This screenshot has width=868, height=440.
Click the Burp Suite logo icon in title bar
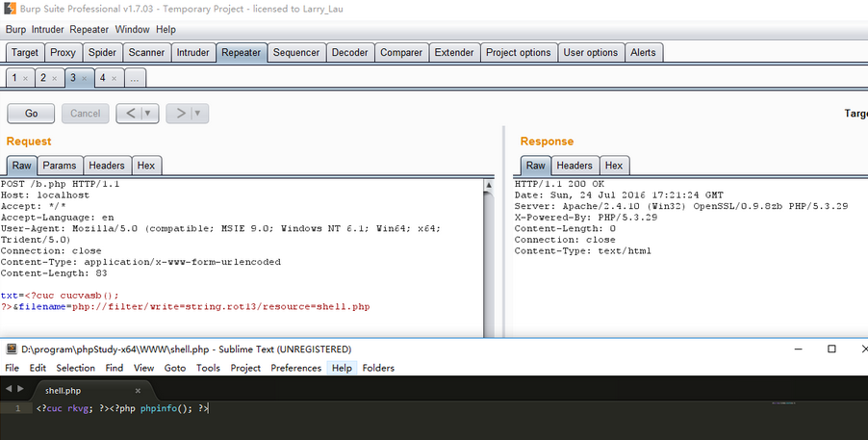click(10, 9)
